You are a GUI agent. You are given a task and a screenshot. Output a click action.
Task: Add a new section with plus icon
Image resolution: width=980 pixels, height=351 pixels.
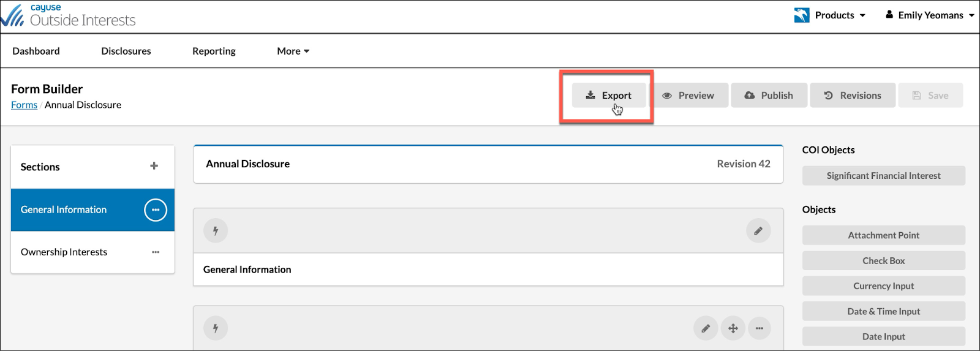(154, 166)
